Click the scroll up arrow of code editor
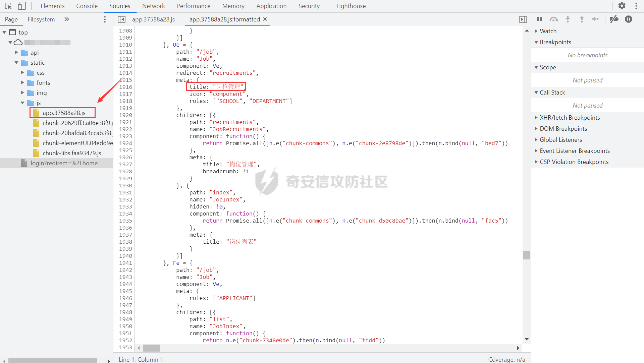 click(527, 31)
